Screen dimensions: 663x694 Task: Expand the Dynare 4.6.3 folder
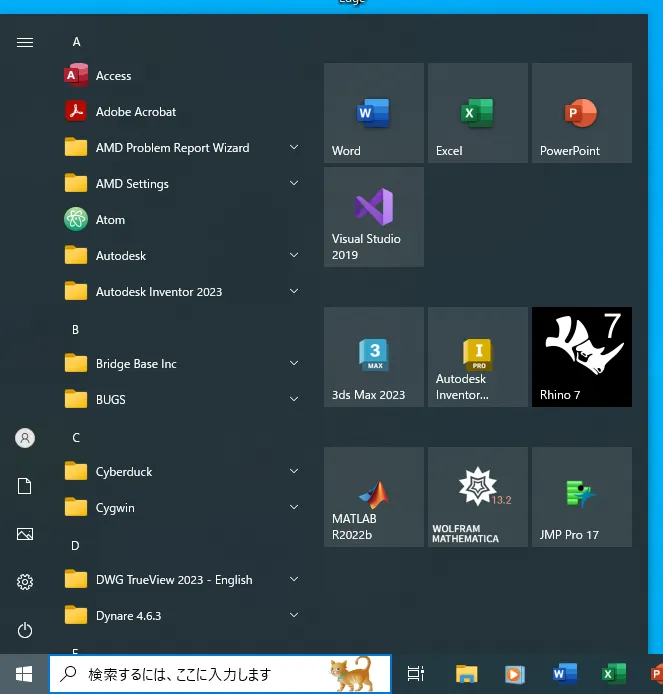293,616
